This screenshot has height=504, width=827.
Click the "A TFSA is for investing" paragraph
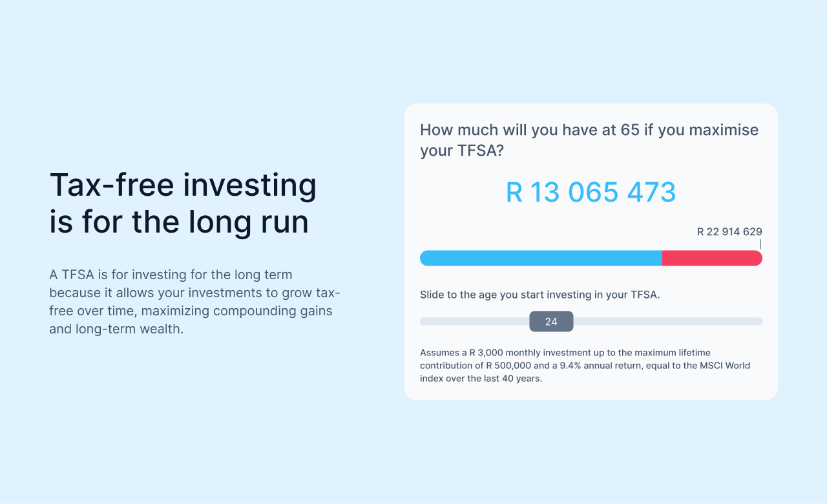(171, 275)
